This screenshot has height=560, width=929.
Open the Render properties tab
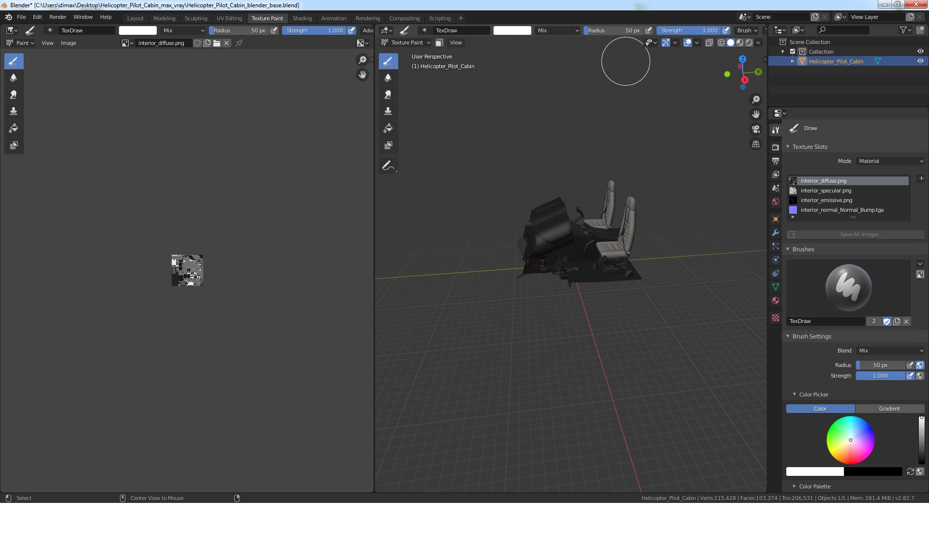(x=776, y=147)
